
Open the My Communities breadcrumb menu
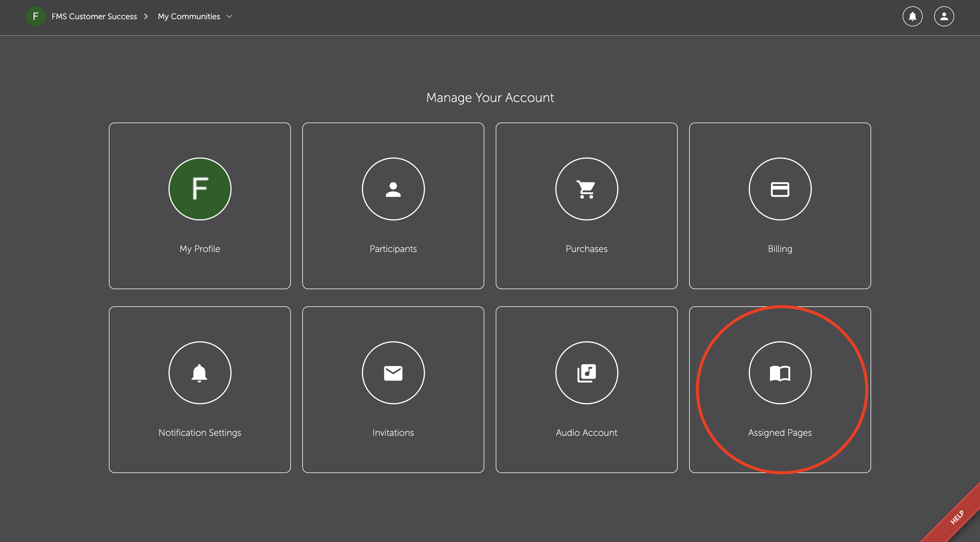point(189,16)
